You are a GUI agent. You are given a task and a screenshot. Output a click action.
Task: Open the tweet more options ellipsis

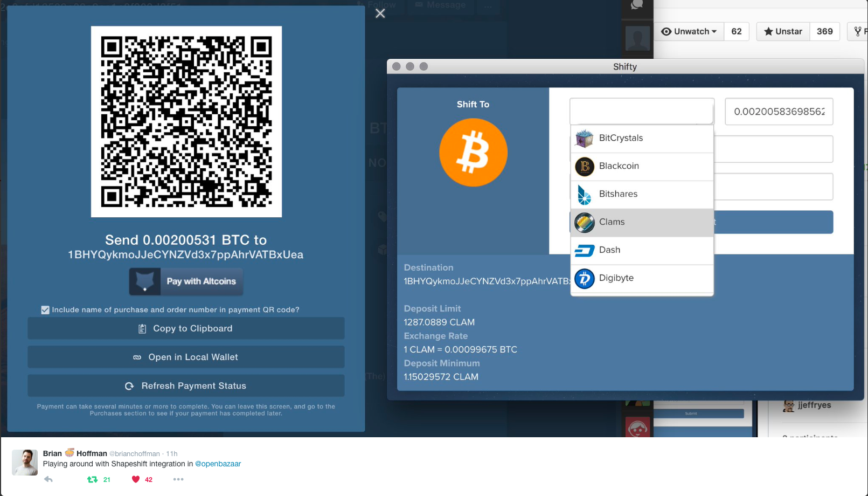(178, 479)
